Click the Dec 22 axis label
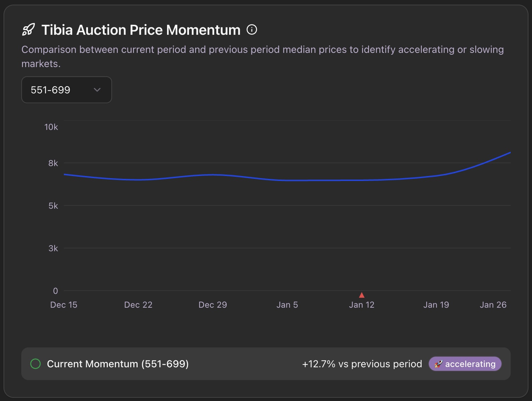This screenshot has height=401, width=532. click(x=138, y=305)
